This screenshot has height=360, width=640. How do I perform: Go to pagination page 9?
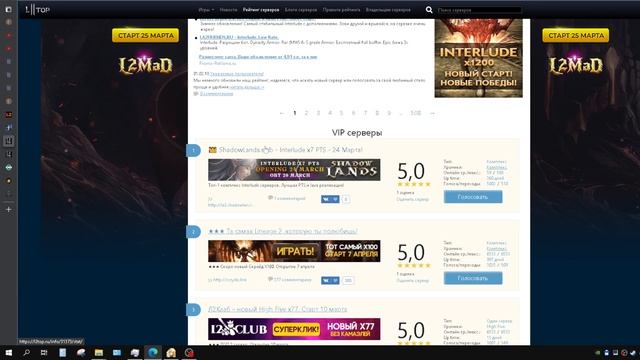[389, 113]
